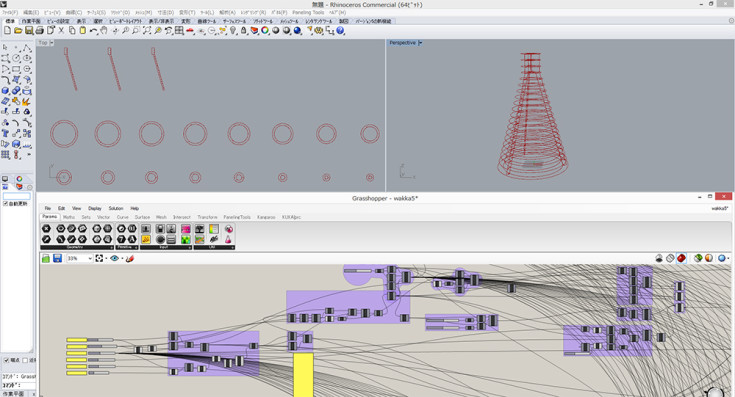735x397 pixels.
Task: Open the 33% zoom level dropdown
Action: 90,258
